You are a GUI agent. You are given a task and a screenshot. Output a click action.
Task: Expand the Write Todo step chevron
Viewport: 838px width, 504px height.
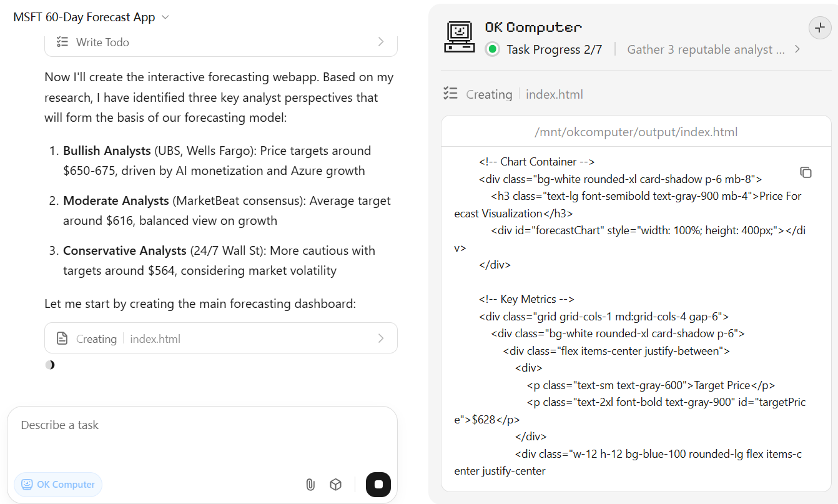click(x=381, y=42)
